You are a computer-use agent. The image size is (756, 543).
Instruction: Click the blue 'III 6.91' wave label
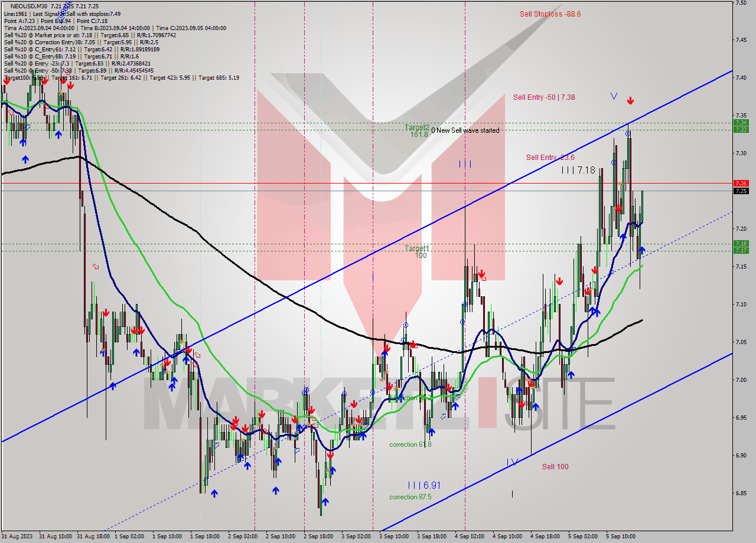click(x=424, y=485)
